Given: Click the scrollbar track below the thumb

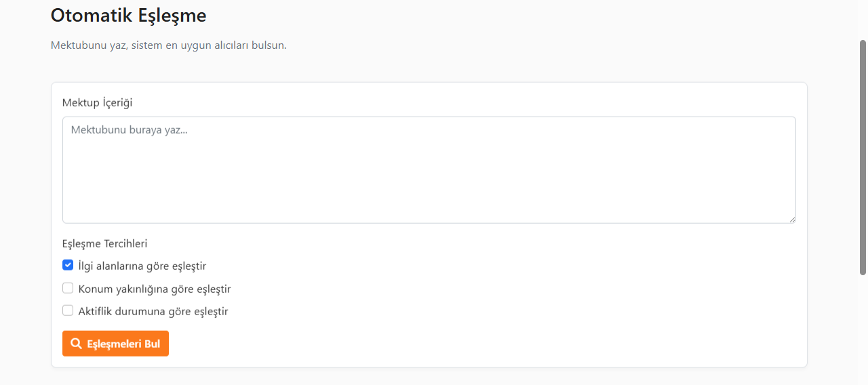Looking at the screenshot, I should [863, 329].
